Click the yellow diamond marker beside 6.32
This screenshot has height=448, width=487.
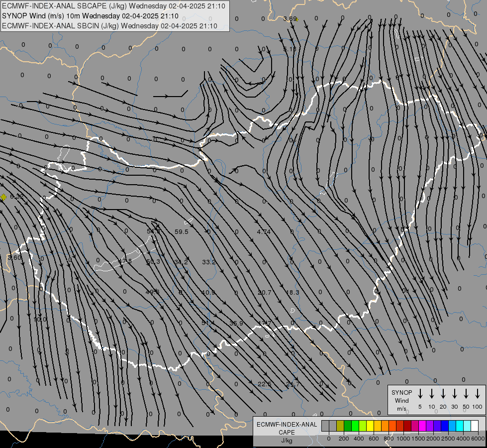(x=3, y=197)
